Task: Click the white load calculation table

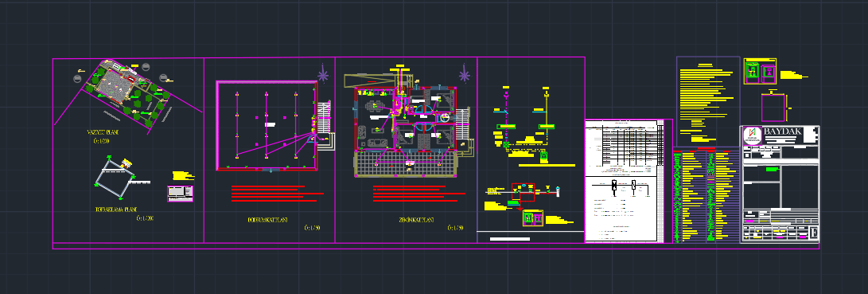Action: click(625, 181)
